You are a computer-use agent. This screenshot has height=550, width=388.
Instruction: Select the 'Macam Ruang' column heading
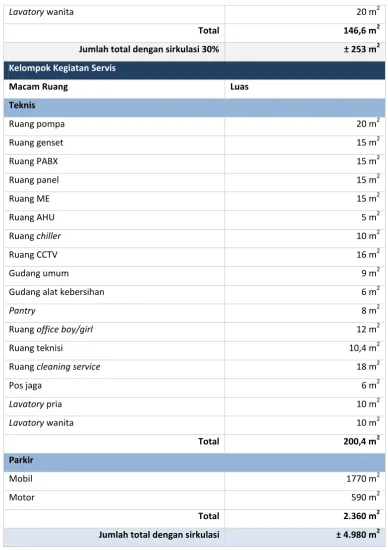click(38, 87)
